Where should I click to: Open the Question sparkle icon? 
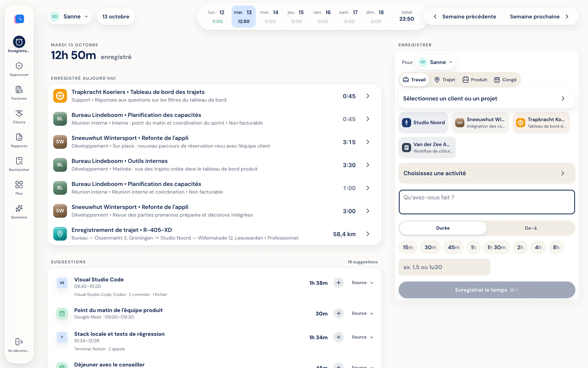tap(19, 208)
